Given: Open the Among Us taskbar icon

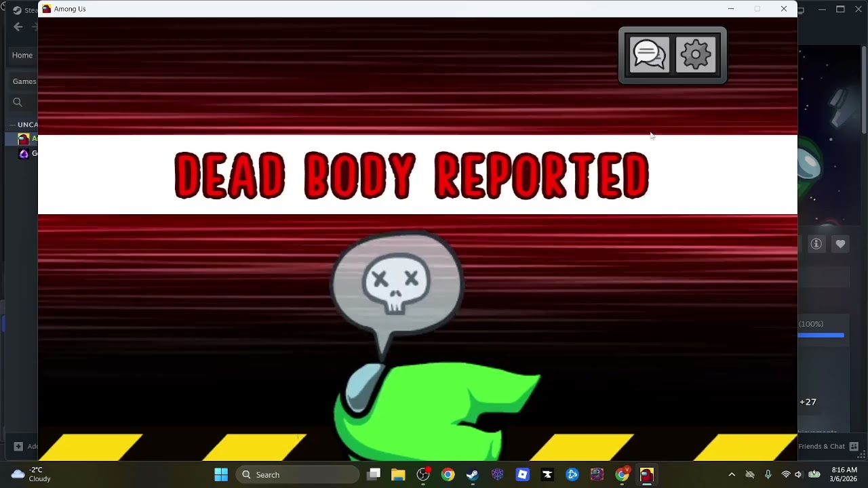Looking at the screenshot, I should coord(646,474).
